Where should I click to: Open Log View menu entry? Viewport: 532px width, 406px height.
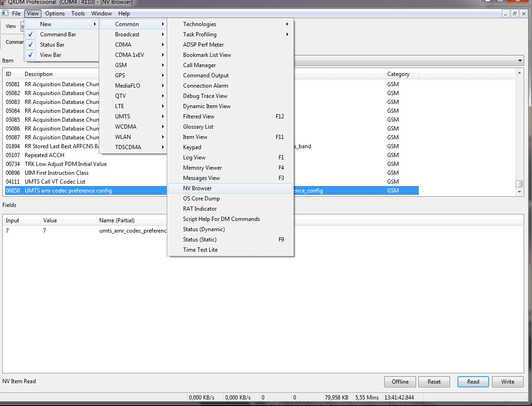231,158
